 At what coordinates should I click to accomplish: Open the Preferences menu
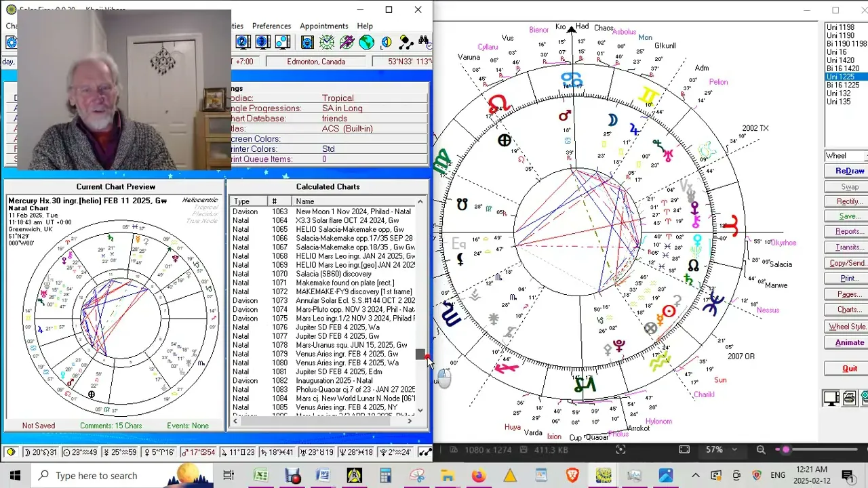[x=271, y=26]
